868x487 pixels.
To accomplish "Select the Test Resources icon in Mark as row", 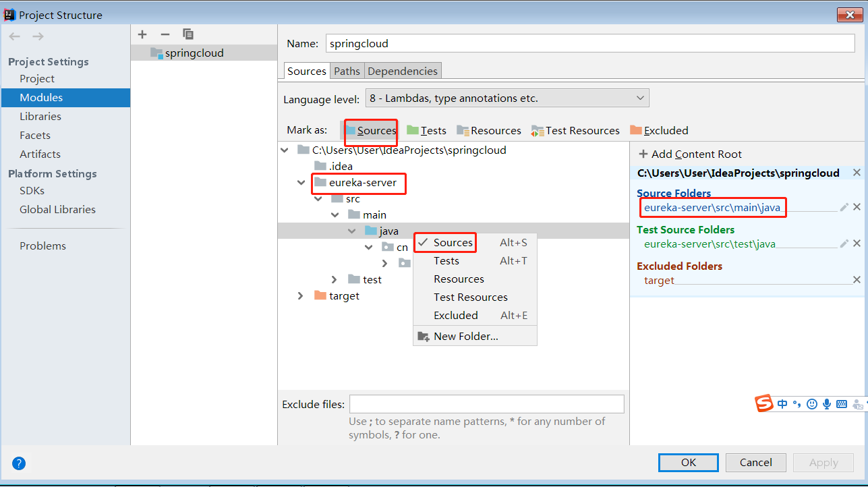I will 538,130.
